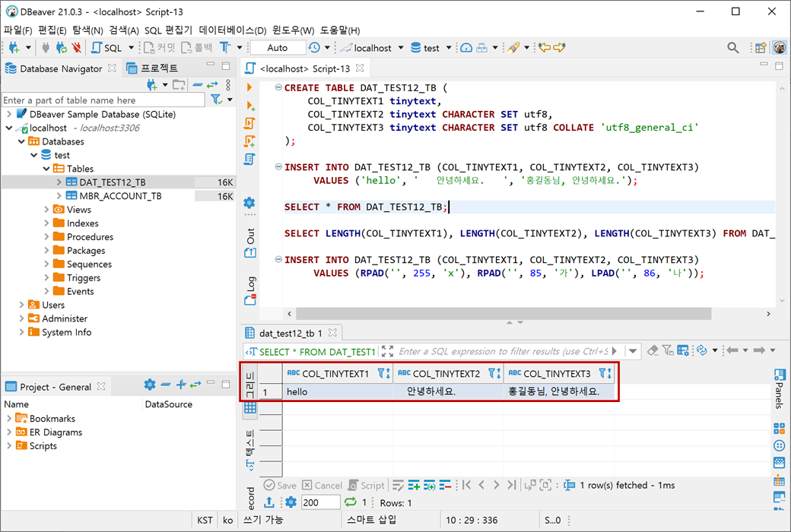Expand the DBeaver Sample Database node
791x532 pixels.
point(9,115)
